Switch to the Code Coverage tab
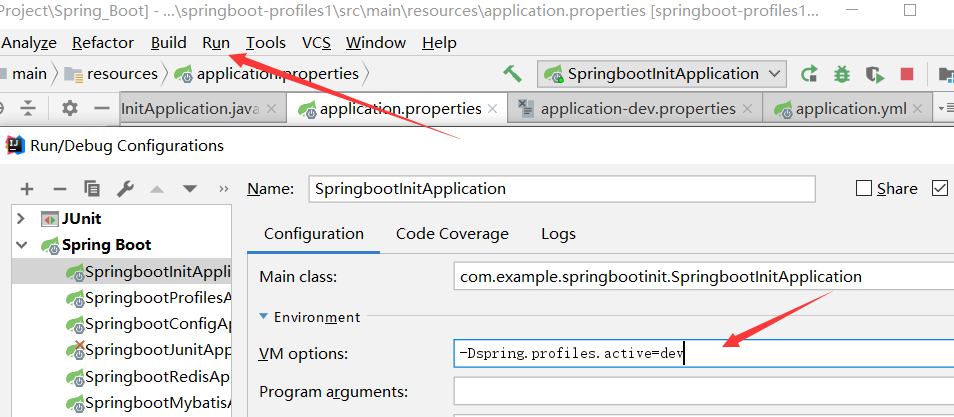Viewport: 954px width, 417px height. [x=452, y=234]
